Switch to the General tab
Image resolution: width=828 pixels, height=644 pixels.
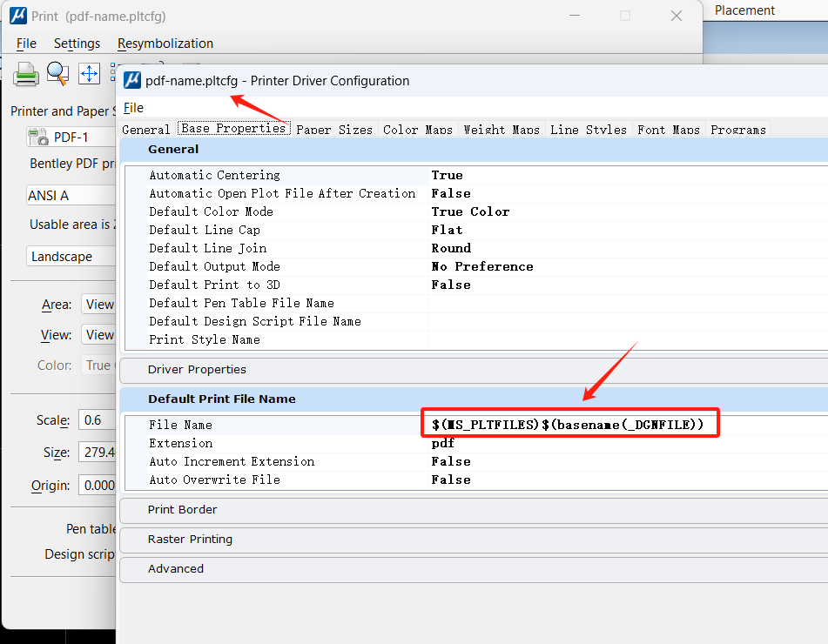tap(145, 130)
